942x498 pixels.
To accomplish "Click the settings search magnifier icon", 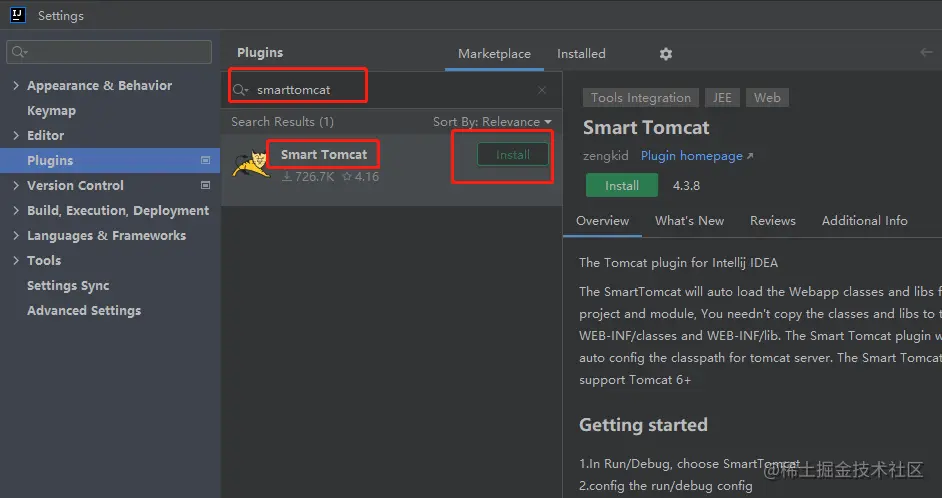I will coord(20,52).
